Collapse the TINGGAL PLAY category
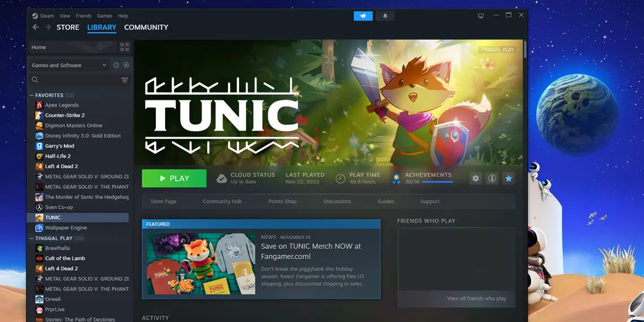The width and height of the screenshot is (644, 322). tap(31, 238)
